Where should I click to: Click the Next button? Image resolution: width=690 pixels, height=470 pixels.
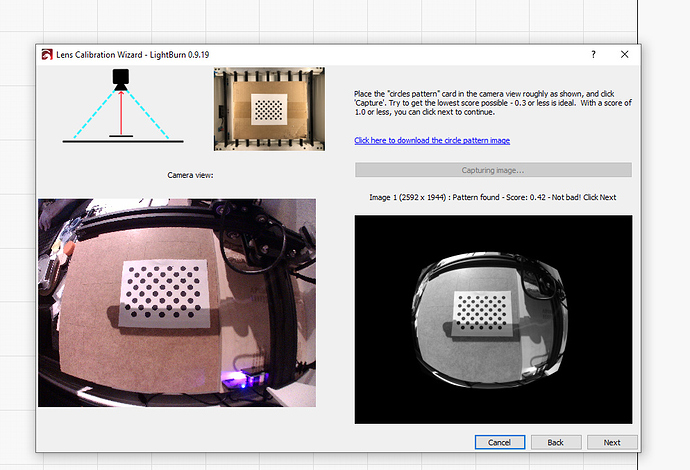coord(612,442)
